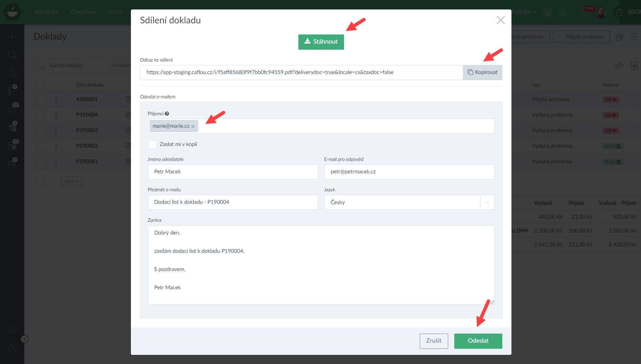641x364 pixels.
Task: Click the plus add icon in the sidebar
Action: coord(12,37)
